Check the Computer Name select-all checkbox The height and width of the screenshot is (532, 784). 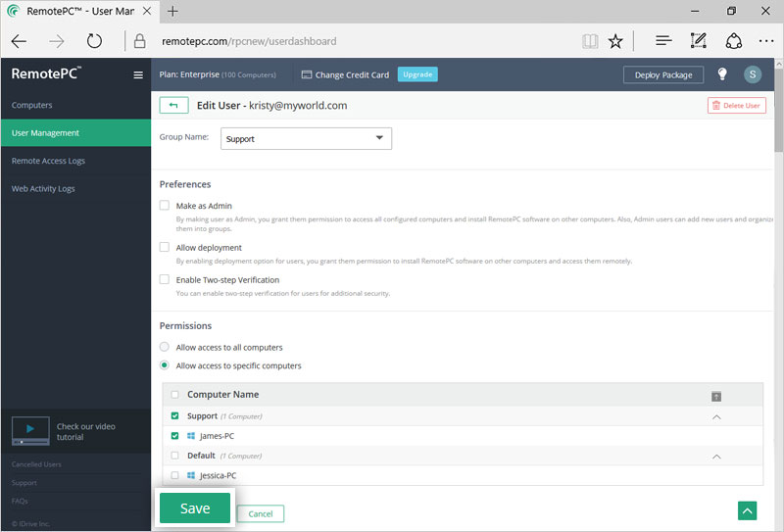(x=174, y=395)
